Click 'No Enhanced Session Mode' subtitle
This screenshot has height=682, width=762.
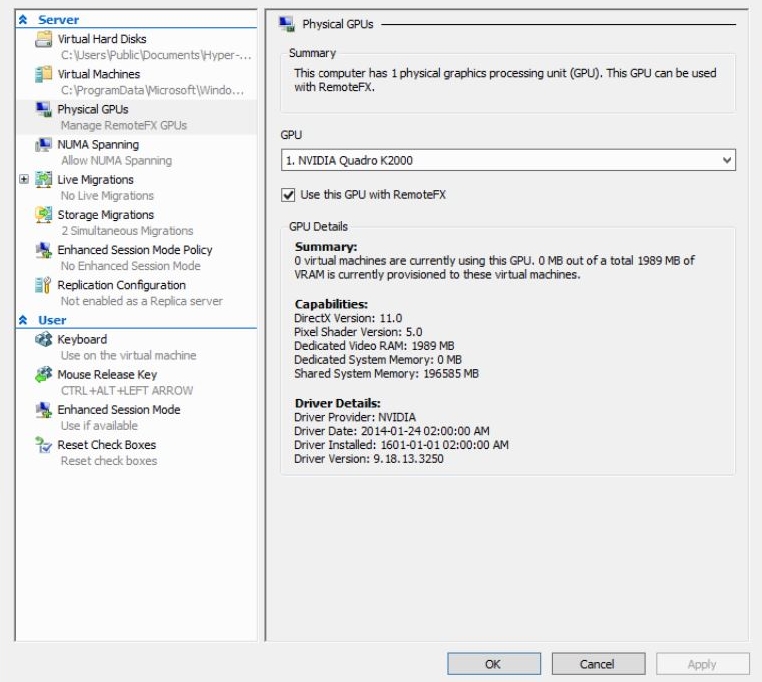point(131,266)
